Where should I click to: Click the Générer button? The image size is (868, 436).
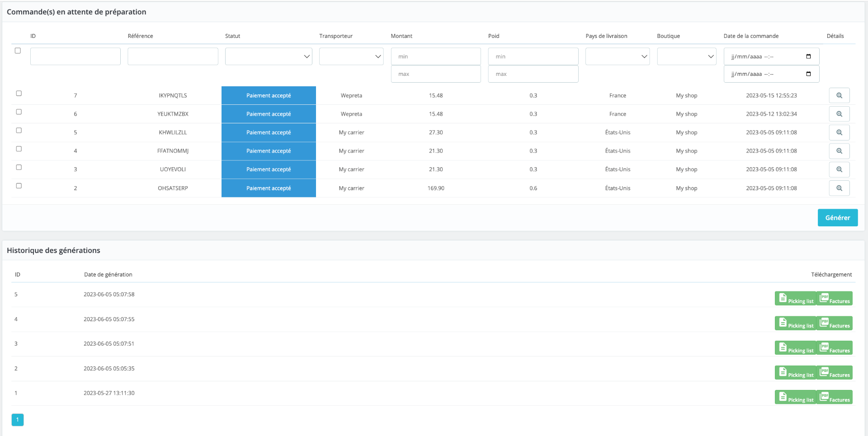pos(838,218)
